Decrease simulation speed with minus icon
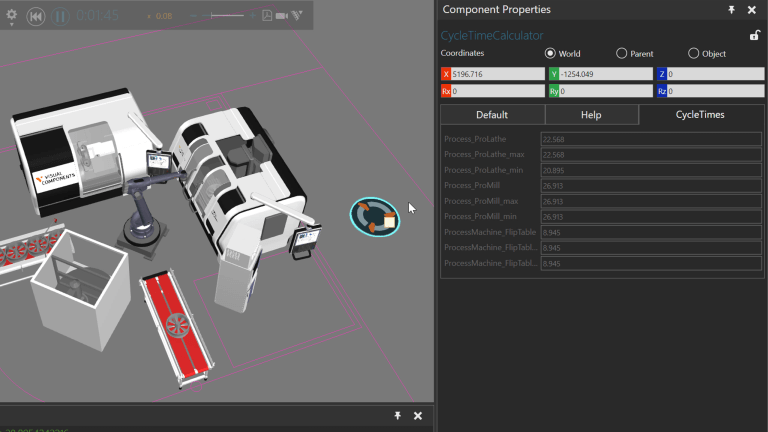768x432 pixels. click(193, 16)
